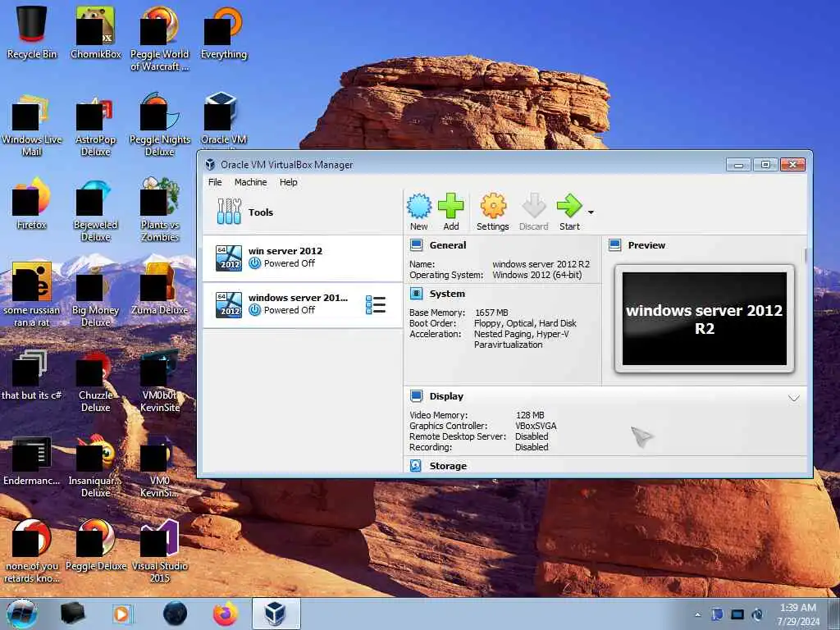Click the 'VBoxSVGA' graphics controller value
840x630 pixels.
(536, 426)
